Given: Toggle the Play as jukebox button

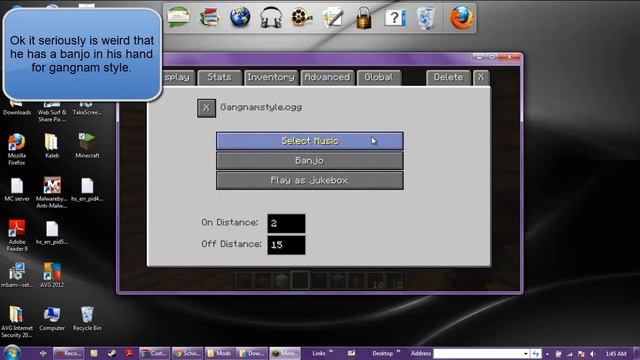Looking at the screenshot, I should click(310, 180).
